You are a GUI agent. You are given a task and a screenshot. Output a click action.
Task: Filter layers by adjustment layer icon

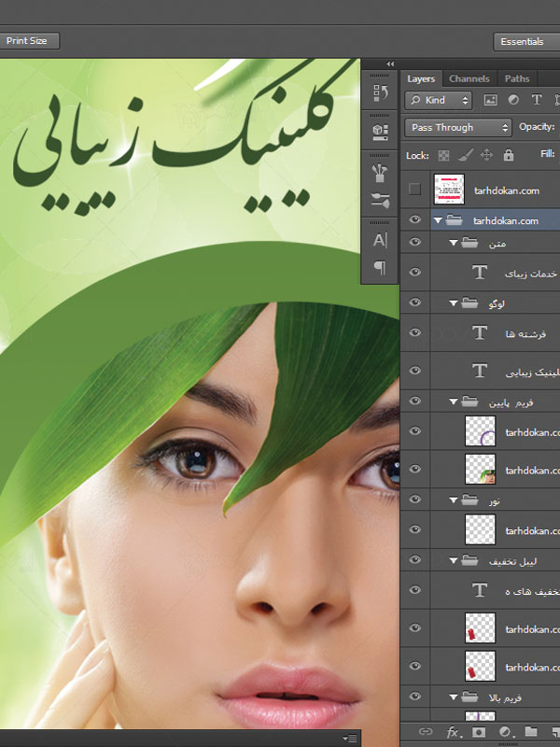[x=513, y=100]
